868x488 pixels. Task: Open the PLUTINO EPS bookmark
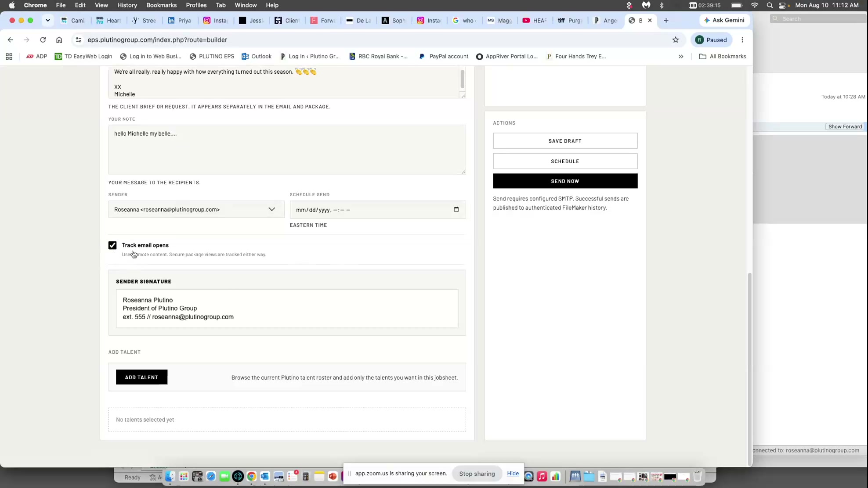tap(212, 57)
